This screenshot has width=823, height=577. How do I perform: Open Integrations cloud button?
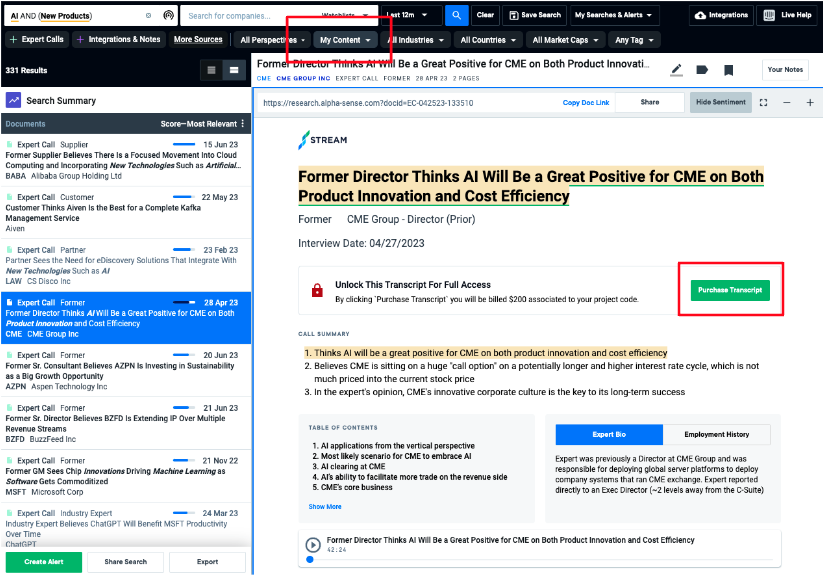tap(721, 15)
